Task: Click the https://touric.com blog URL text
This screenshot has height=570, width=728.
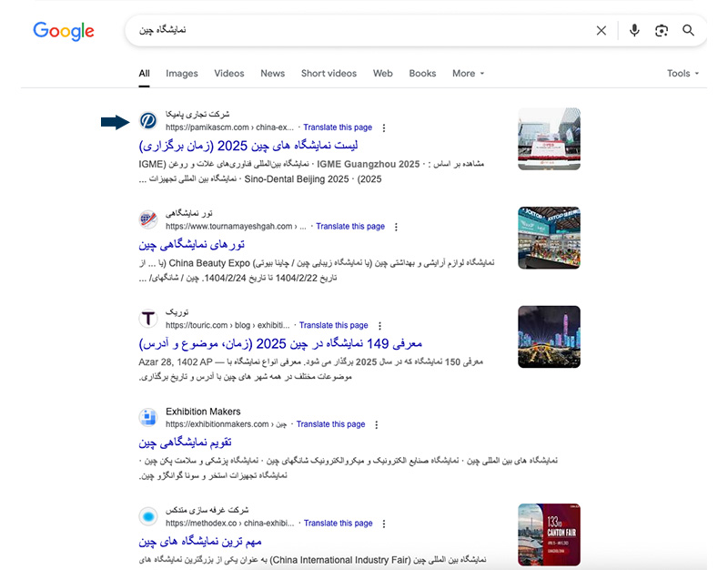Action: 227,325
